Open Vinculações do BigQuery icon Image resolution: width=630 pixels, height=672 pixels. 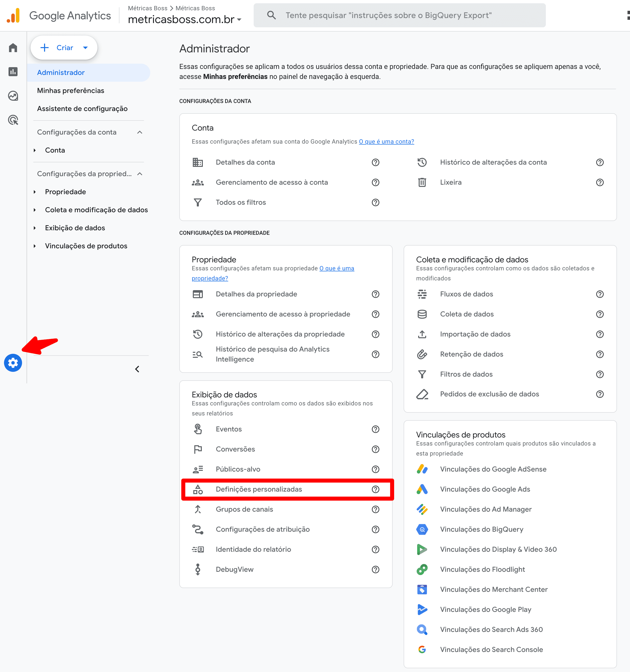[x=422, y=529]
